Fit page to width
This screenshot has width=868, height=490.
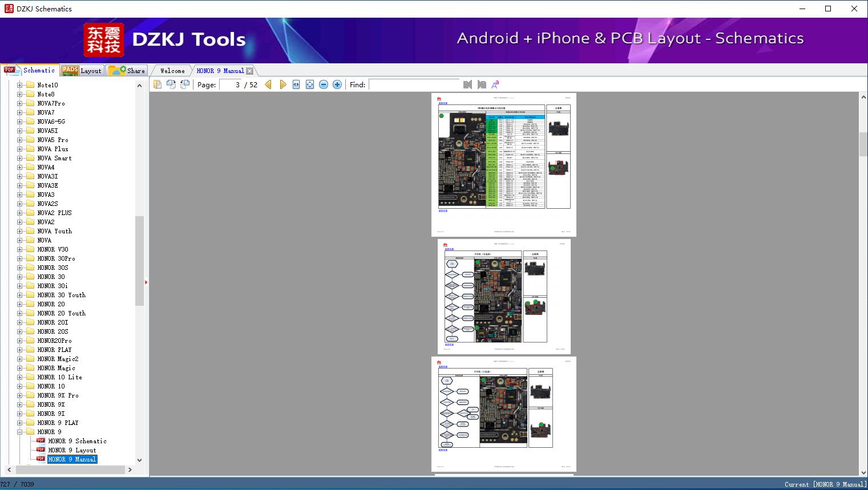pyautogui.click(x=296, y=84)
